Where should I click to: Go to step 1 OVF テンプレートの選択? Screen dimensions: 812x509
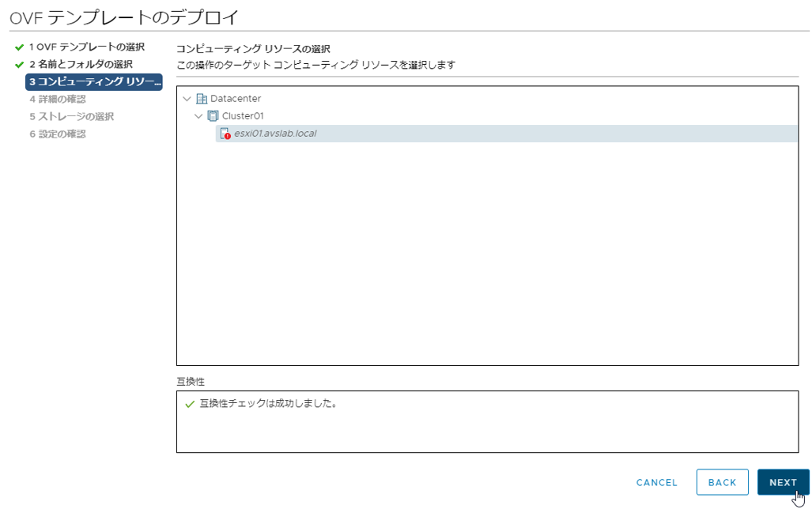[x=87, y=47]
